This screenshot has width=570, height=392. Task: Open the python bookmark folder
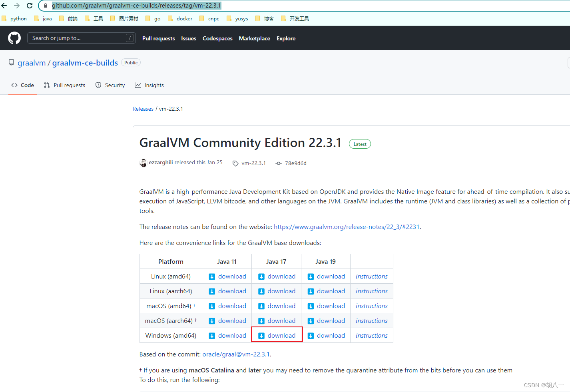click(x=14, y=19)
